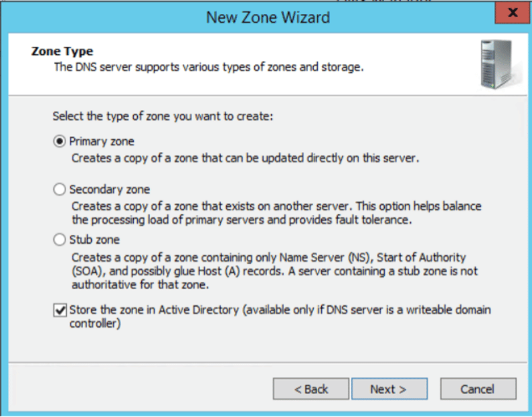This screenshot has height=417, width=532.
Task: Click the "Secondary zone" label text
Action: pyautogui.click(x=110, y=190)
